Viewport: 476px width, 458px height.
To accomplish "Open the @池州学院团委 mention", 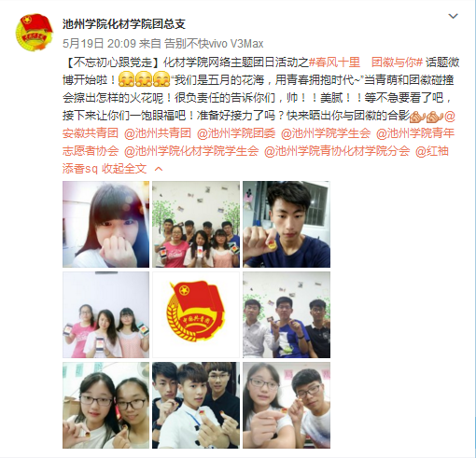I will tap(236, 133).
